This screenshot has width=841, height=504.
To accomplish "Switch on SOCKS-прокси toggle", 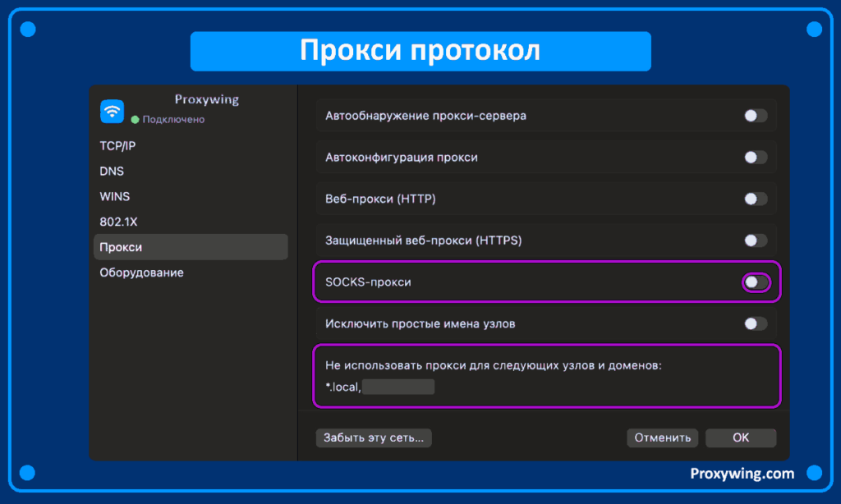I will coord(756,282).
